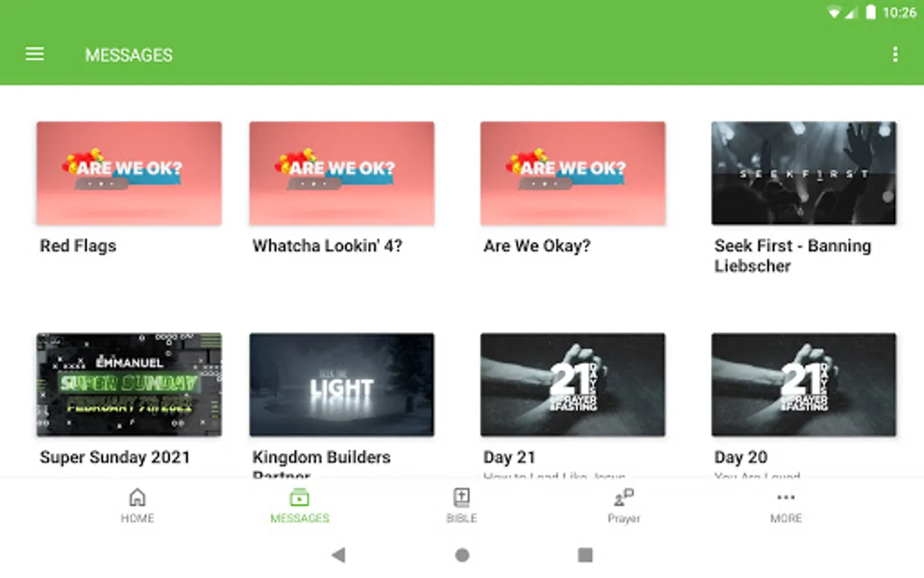Screen dimensions: 924x578
Task: Tap the Android back triangle button
Action: (x=339, y=555)
